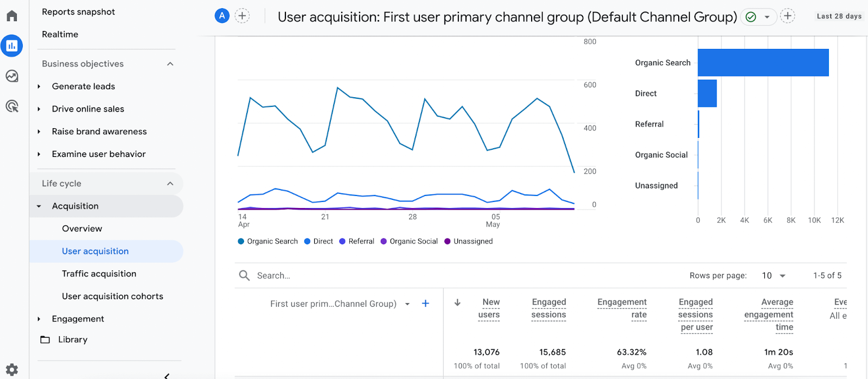Click the Home icon in left rail
This screenshot has width=868, height=379.
pos(12,16)
